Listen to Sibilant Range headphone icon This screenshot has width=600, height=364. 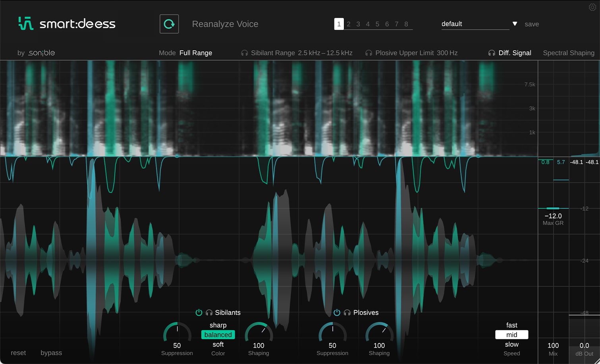tap(245, 53)
